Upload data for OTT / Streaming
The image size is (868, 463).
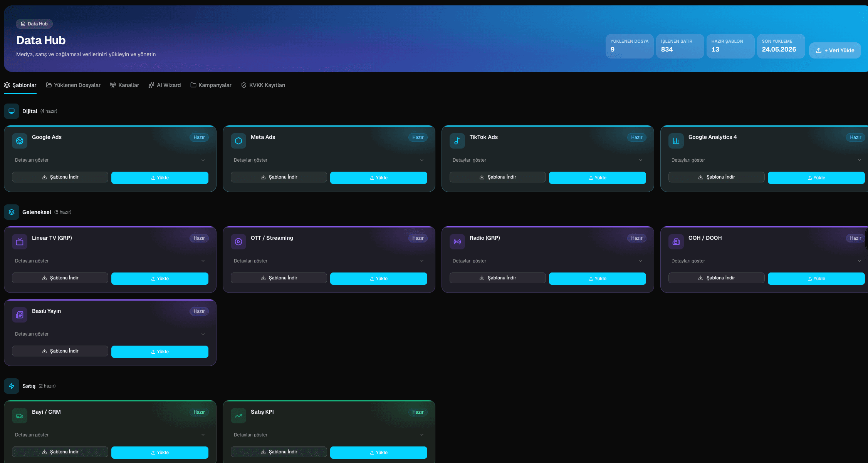point(379,279)
